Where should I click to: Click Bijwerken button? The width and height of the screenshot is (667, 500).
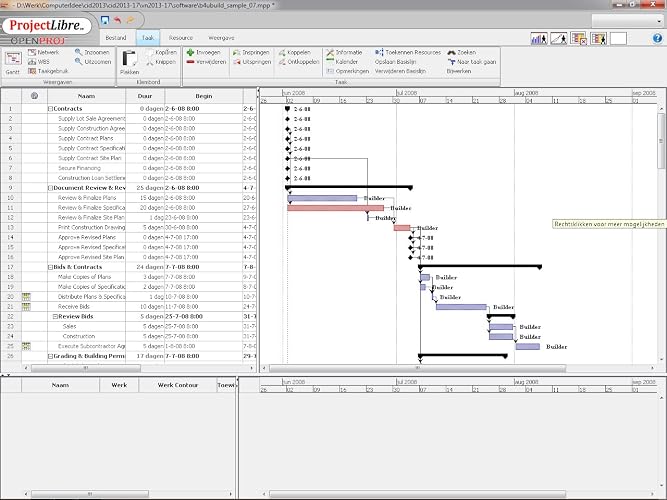(x=459, y=71)
